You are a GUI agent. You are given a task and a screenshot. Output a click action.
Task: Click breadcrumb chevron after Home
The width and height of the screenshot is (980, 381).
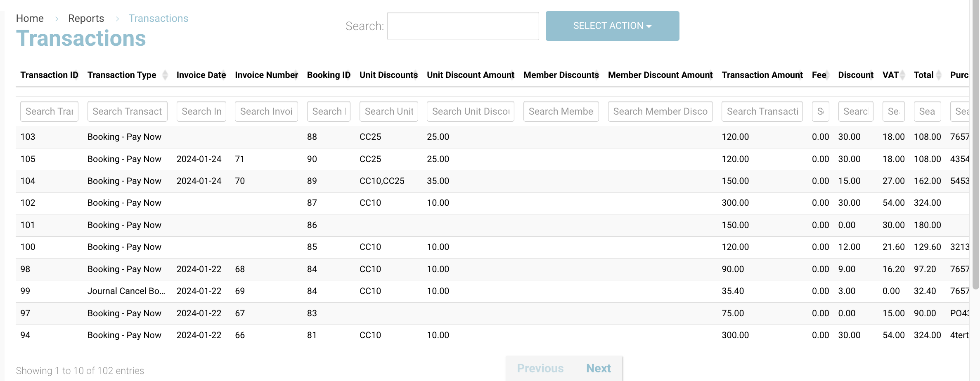pos(57,19)
